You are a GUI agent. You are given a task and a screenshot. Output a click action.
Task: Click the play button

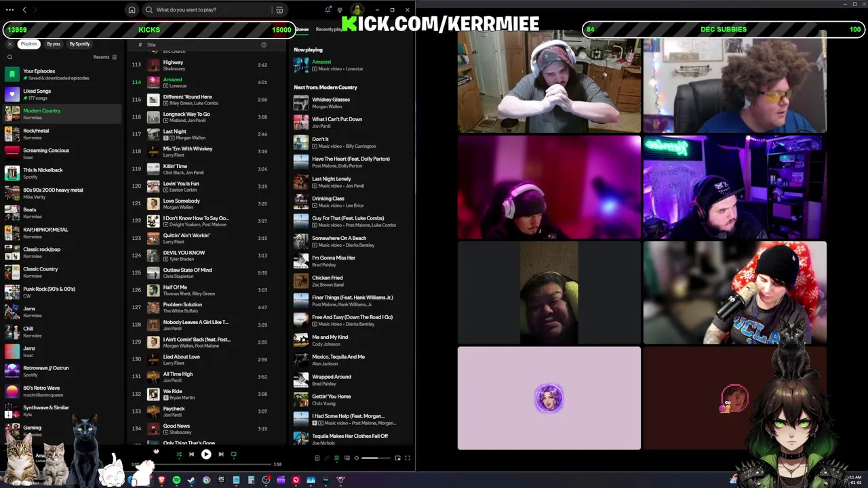[x=206, y=455]
